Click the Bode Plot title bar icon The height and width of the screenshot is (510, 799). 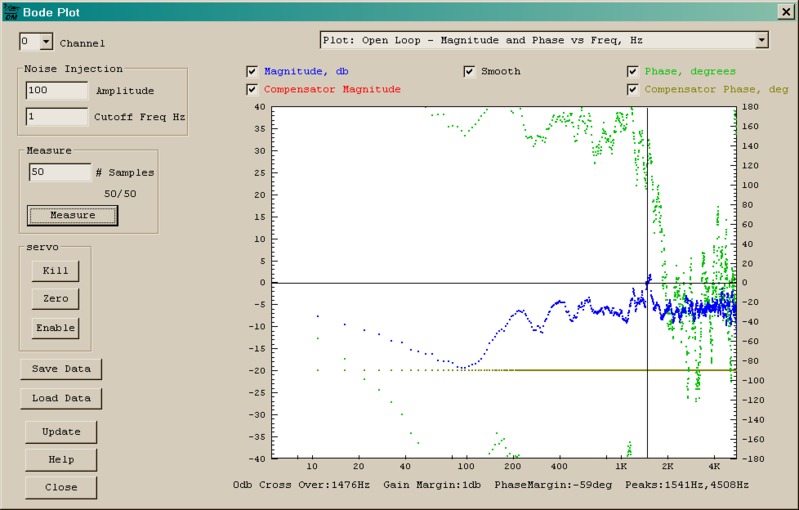(x=11, y=12)
